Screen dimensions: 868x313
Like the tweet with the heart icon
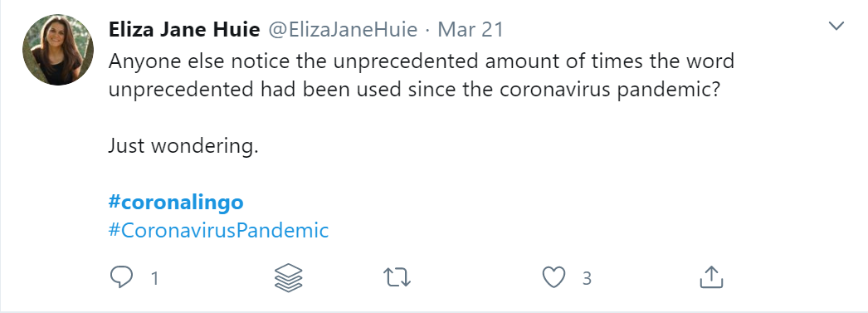(553, 277)
